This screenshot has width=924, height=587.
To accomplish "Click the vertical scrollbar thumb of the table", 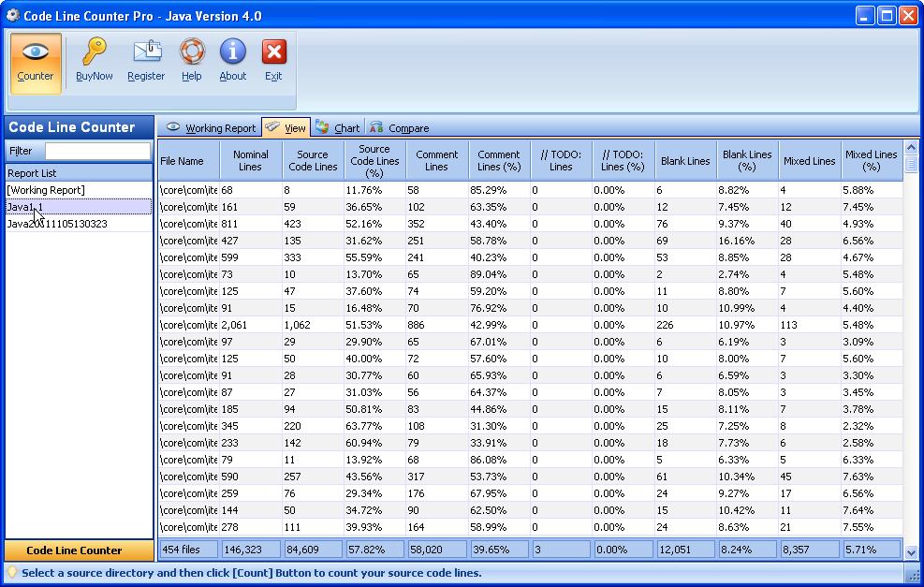I will pyautogui.click(x=911, y=163).
